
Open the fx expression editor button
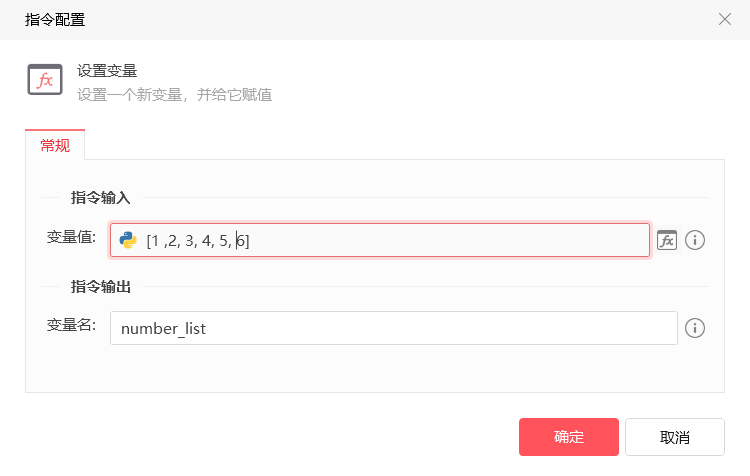(x=667, y=240)
